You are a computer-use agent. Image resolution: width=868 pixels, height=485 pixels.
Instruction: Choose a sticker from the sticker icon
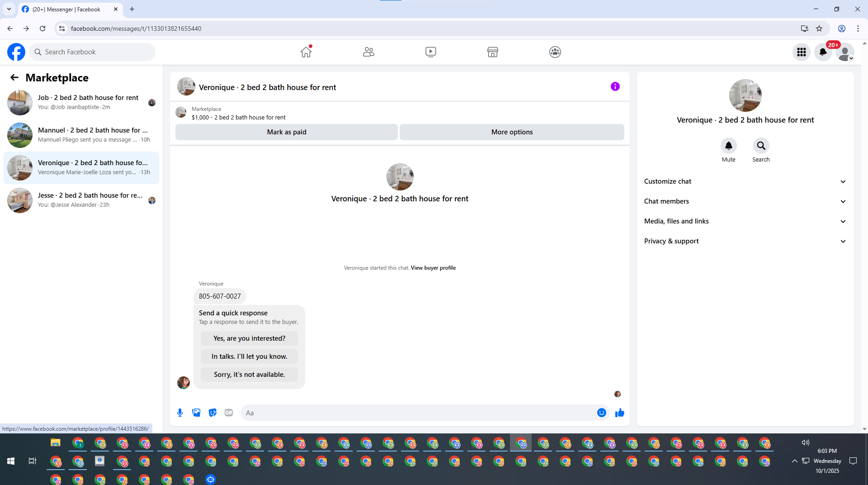point(212,413)
